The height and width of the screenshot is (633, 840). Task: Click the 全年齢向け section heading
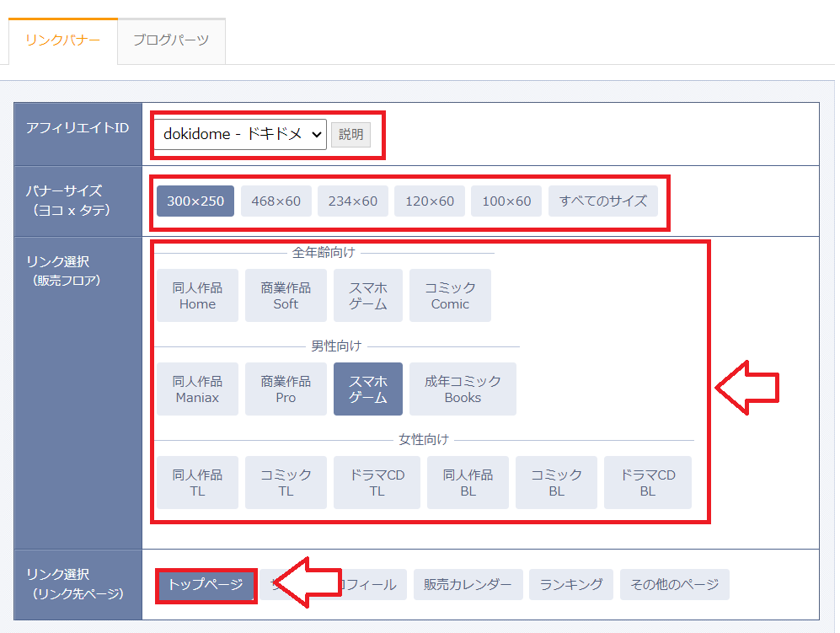click(x=324, y=253)
